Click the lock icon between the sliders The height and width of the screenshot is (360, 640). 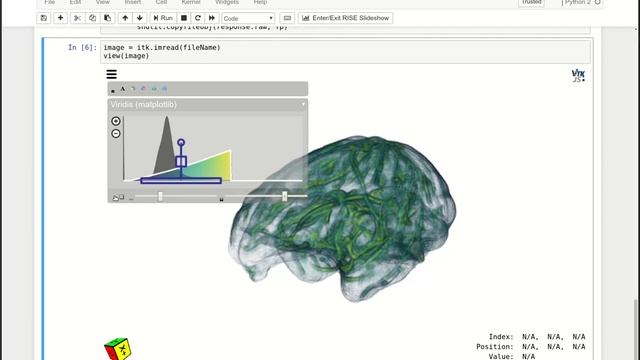[x=221, y=199]
